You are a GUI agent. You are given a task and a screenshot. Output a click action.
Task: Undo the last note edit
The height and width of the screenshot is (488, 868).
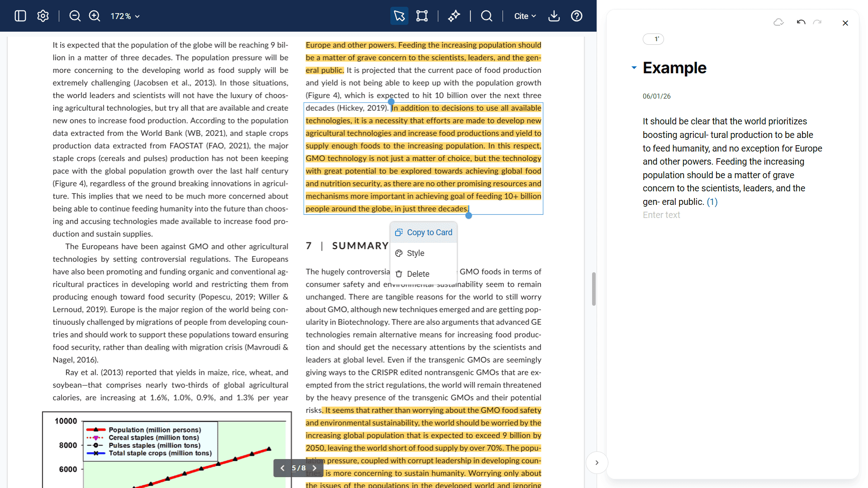(801, 23)
